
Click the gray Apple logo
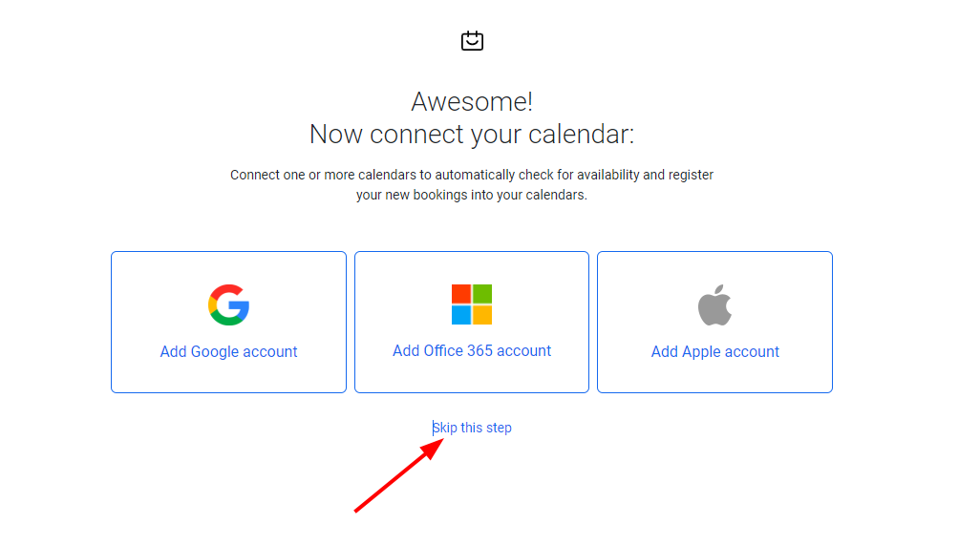[714, 305]
